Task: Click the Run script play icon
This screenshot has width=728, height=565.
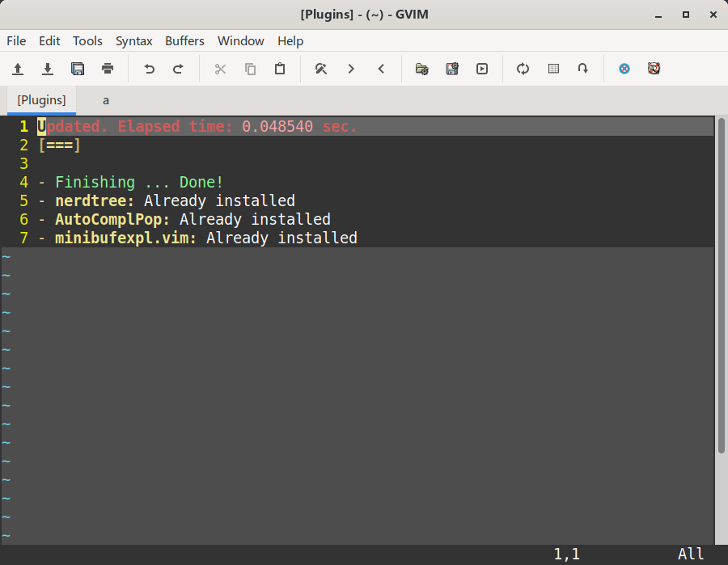Action: click(482, 70)
